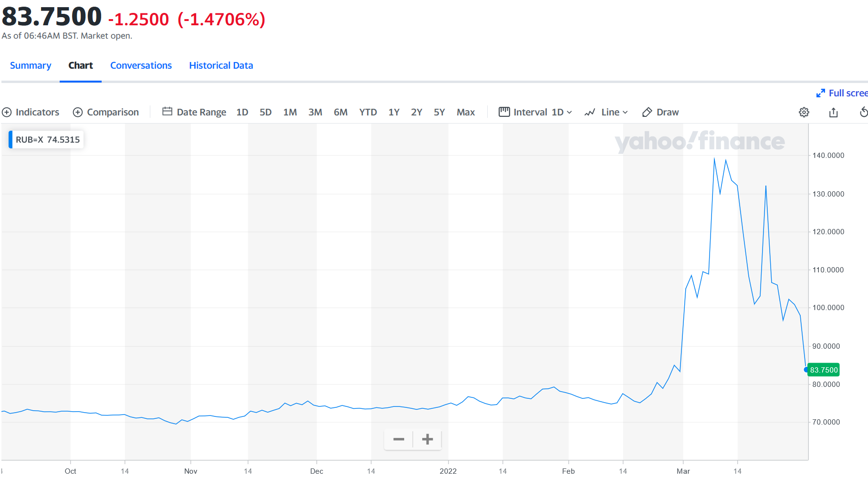The height and width of the screenshot is (488, 868).
Task: Expand the Interval 1D dropdown
Action: pos(535,112)
